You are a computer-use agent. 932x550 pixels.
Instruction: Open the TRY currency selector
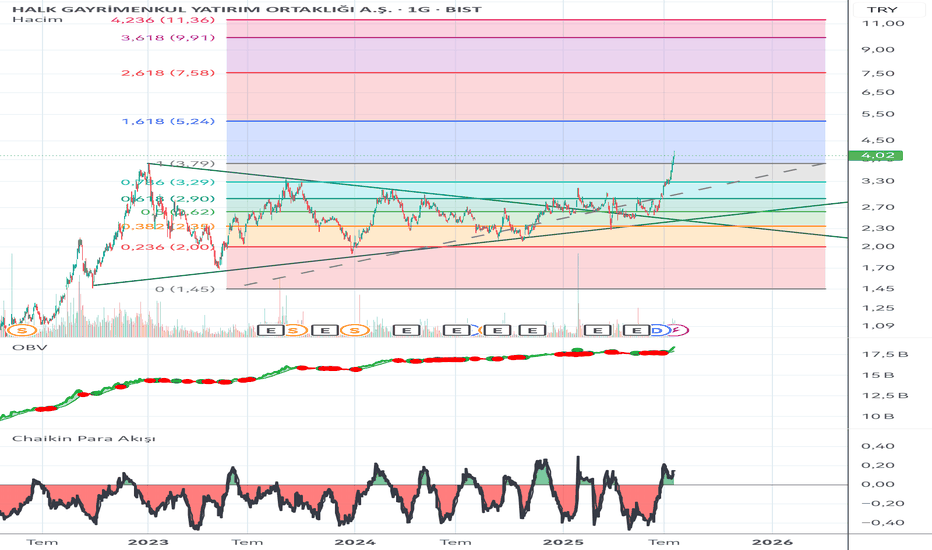click(x=882, y=10)
